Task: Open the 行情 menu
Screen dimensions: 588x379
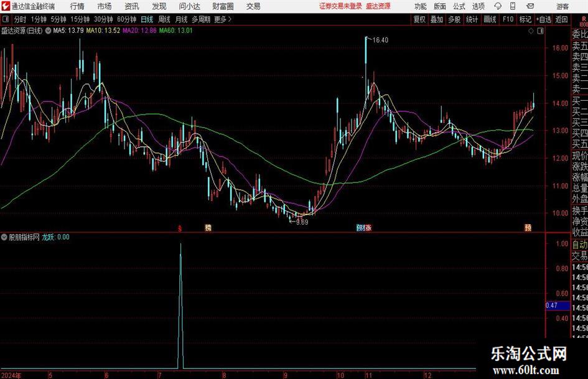Action: (77, 6)
